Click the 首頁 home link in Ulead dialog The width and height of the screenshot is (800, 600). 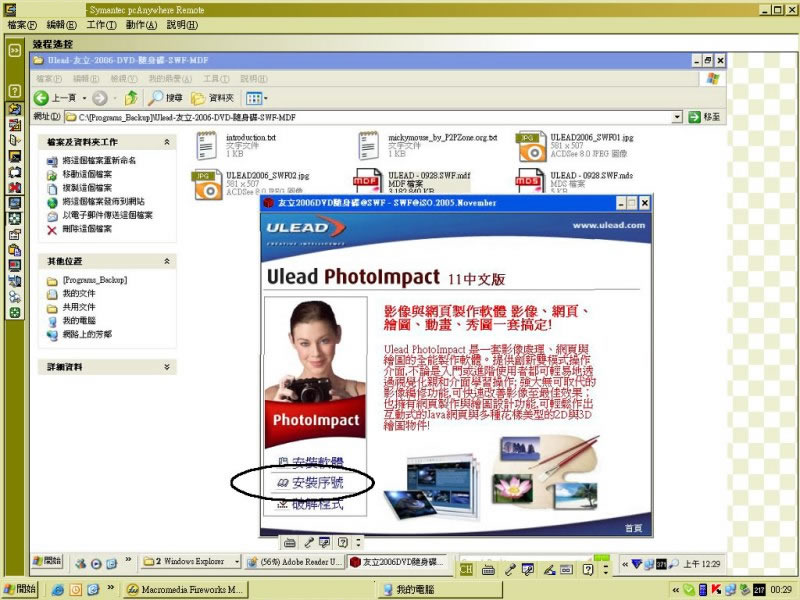pyautogui.click(x=634, y=528)
